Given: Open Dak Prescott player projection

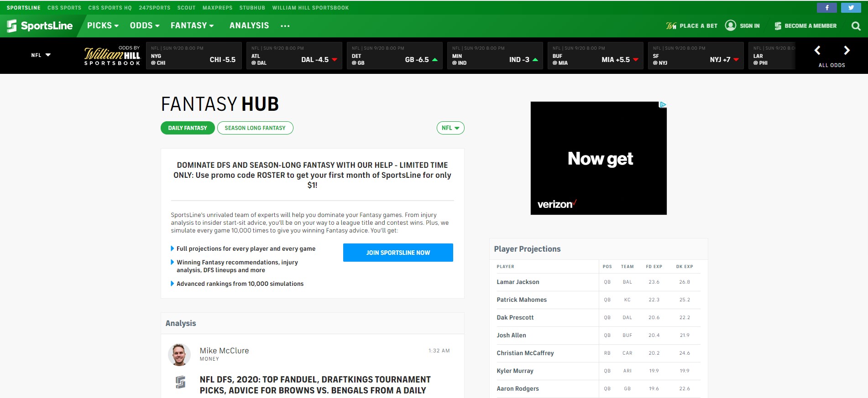Looking at the screenshot, I should (x=515, y=318).
